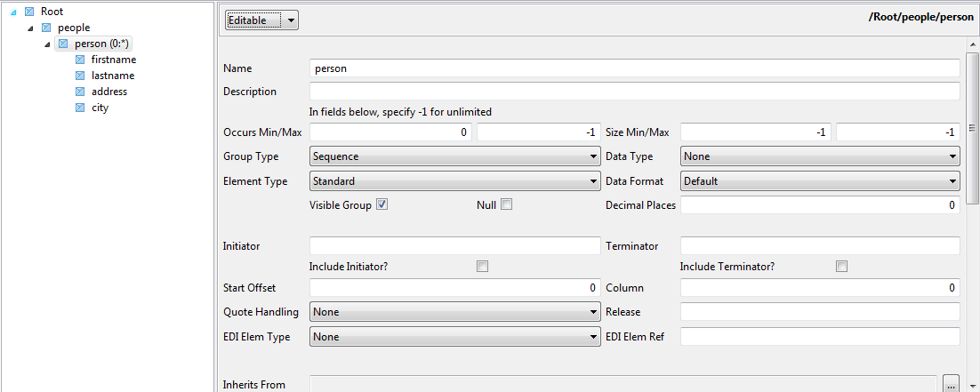Enable the Null checkbox
This screenshot has width=980, height=392.
click(x=507, y=204)
